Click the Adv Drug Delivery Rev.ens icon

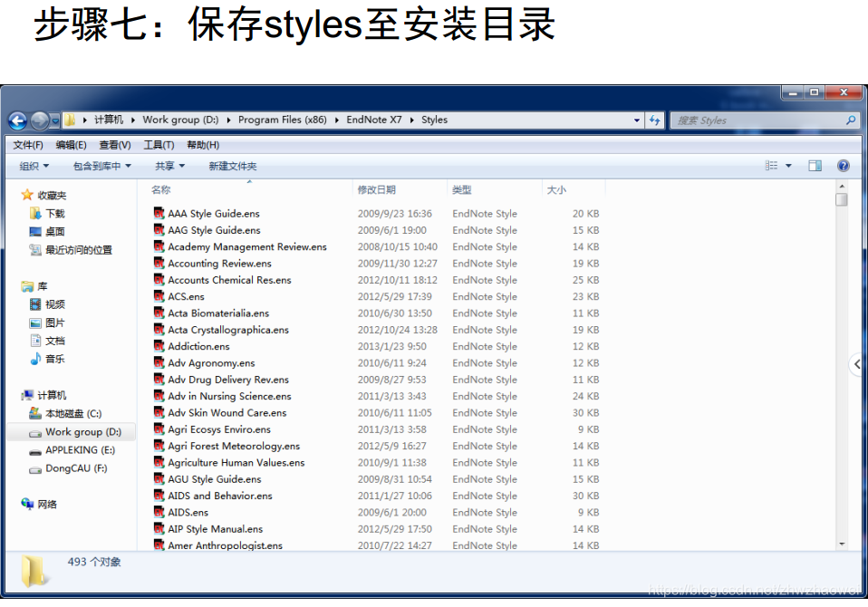[x=159, y=379]
